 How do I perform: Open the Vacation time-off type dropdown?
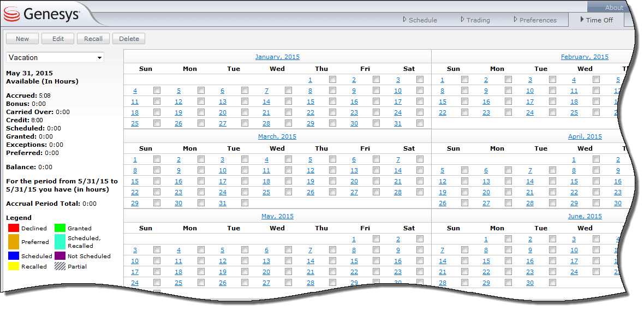coord(55,57)
